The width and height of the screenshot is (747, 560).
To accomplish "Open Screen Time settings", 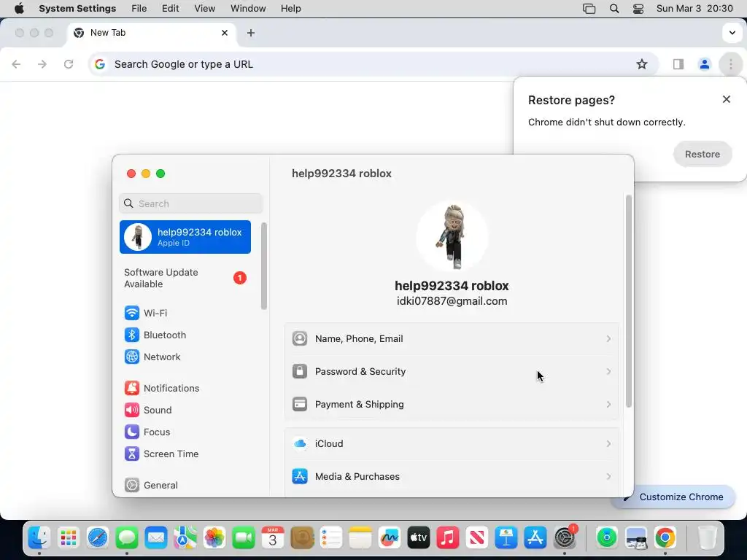I will pyautogui.click(x=161, y=454).
